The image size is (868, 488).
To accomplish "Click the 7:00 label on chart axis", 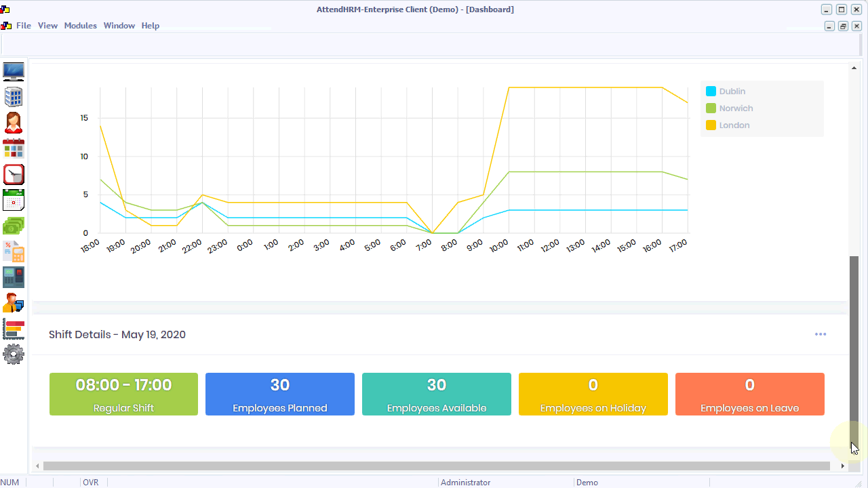I will pos(424,245).
